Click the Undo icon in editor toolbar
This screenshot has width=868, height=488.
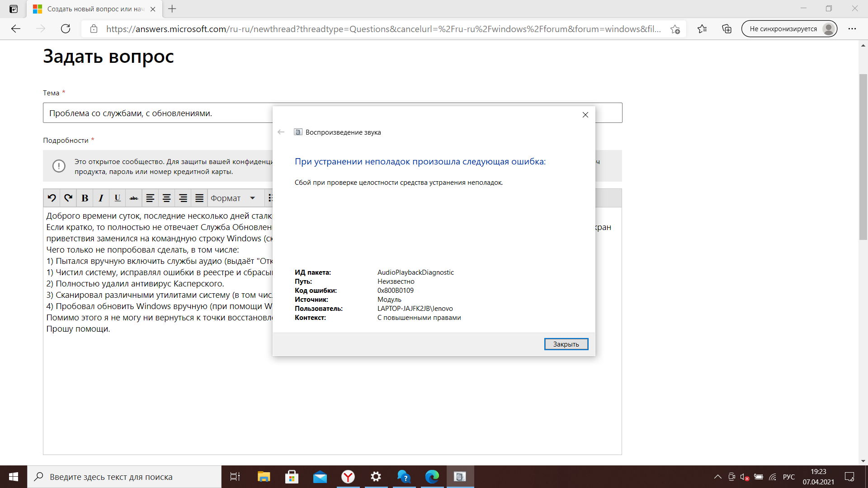coord(52,198)
